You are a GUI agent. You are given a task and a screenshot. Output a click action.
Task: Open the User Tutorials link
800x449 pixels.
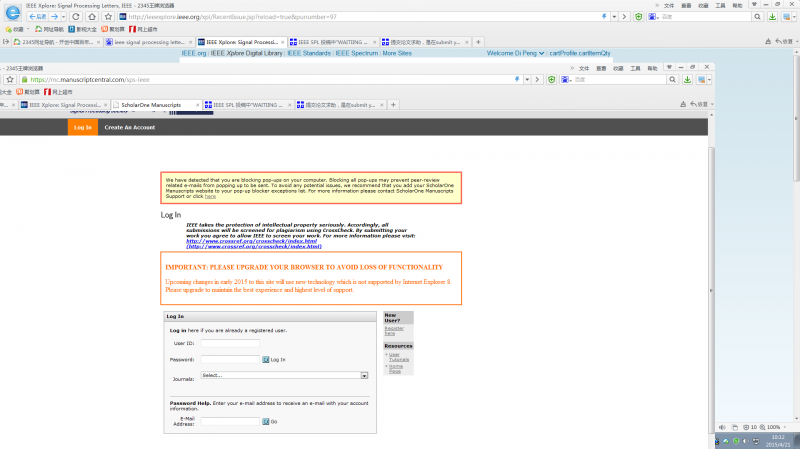coord(399,357)
